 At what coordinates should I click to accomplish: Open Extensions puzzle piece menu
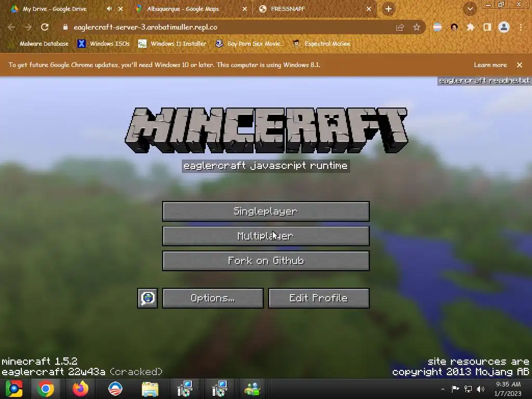471,27
